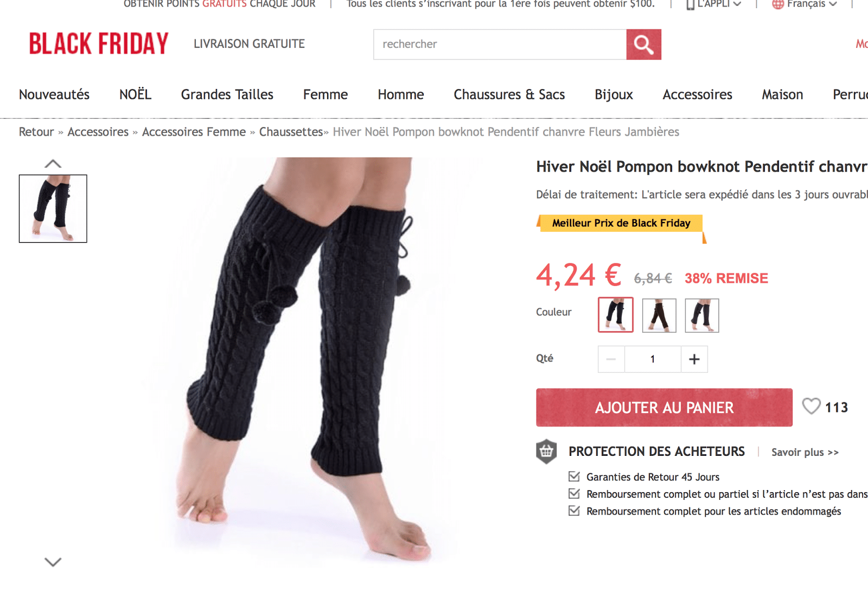Open the Savoir plus link

coord(805,452)
